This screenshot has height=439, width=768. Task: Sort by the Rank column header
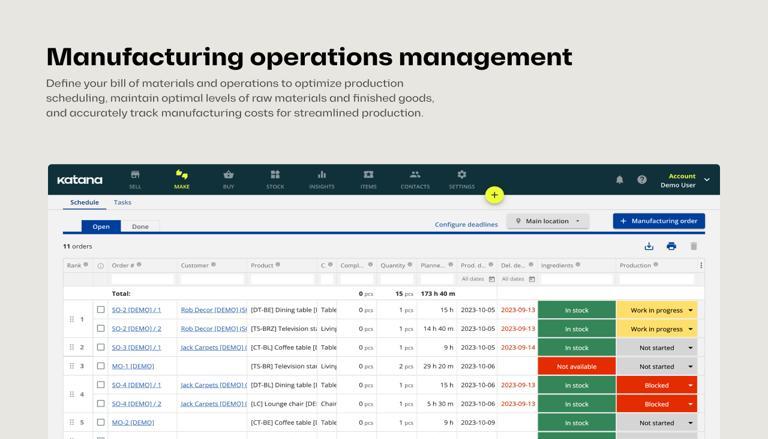point(74,265)
